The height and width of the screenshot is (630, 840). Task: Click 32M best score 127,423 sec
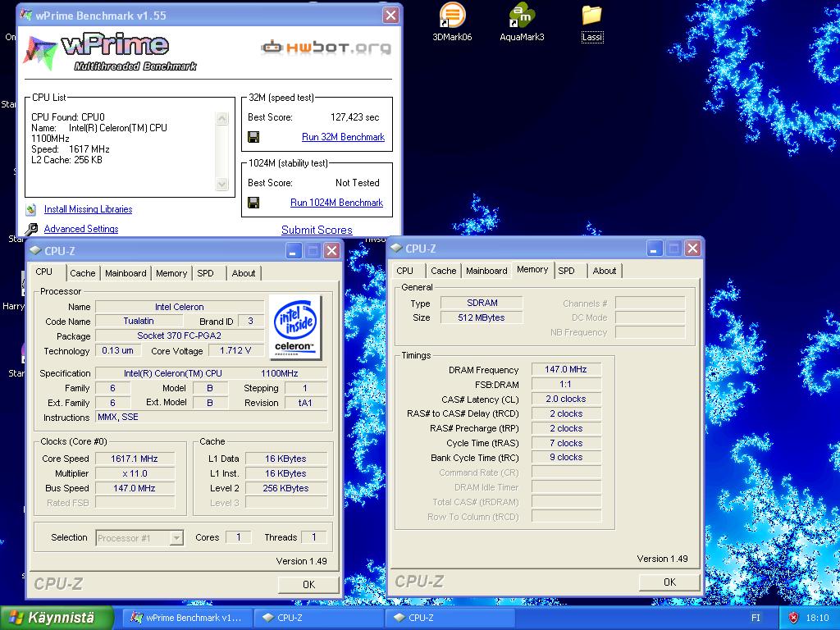[354, 117]
